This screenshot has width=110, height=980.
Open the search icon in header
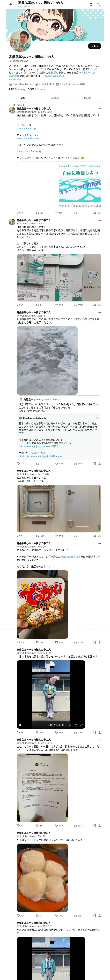(98, 5)
